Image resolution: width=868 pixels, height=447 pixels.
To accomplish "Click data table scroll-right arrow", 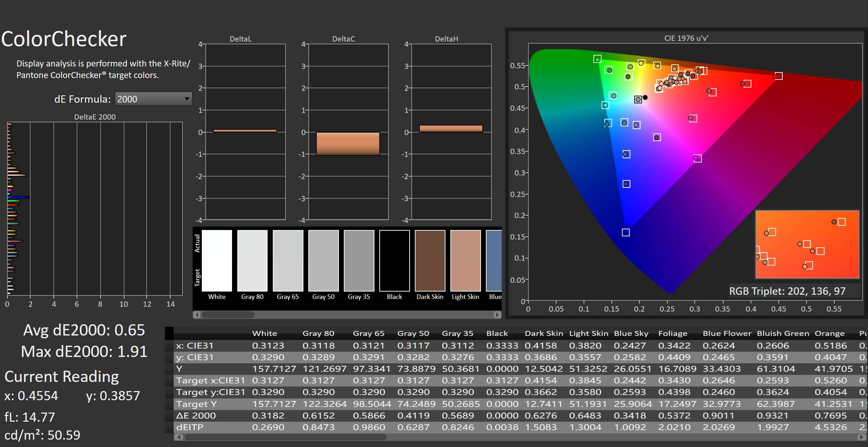I will point(861,437).
